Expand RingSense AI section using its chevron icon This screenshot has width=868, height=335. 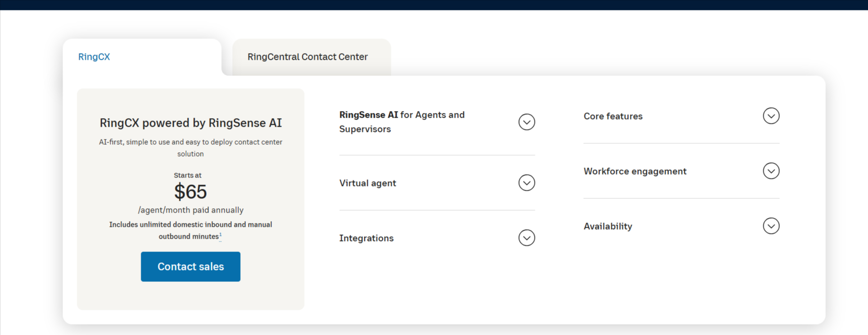pyautogui.click(x=526, y=122)
